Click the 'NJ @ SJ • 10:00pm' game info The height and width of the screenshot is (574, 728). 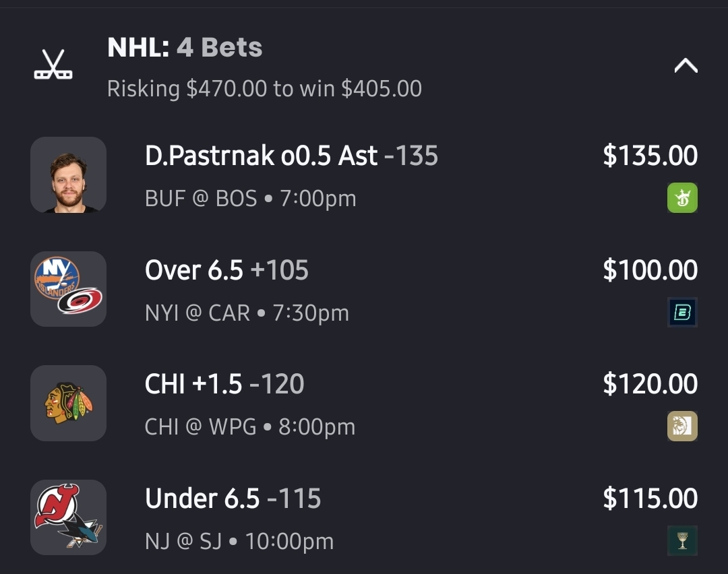click(x=239, y=541)
